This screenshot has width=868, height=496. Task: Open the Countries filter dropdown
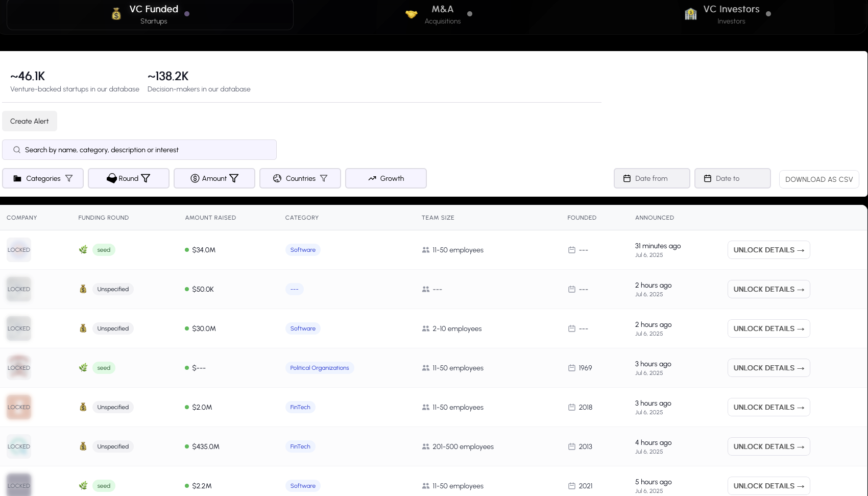click(x=300, y=178)
